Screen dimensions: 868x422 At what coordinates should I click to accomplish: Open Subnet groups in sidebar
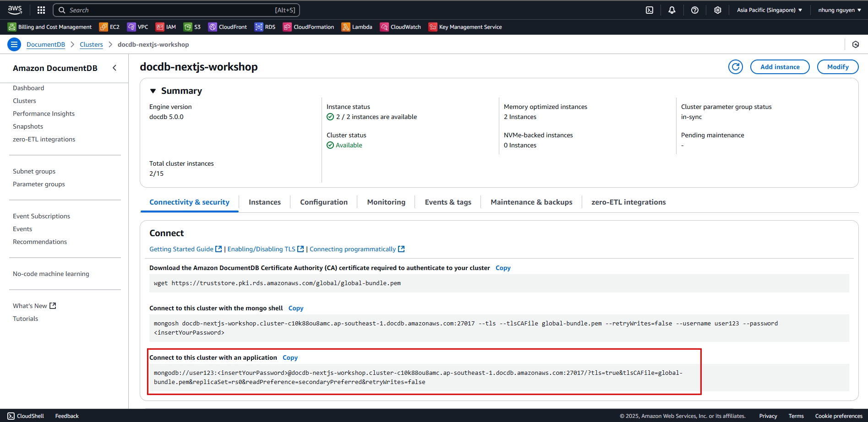34,171
